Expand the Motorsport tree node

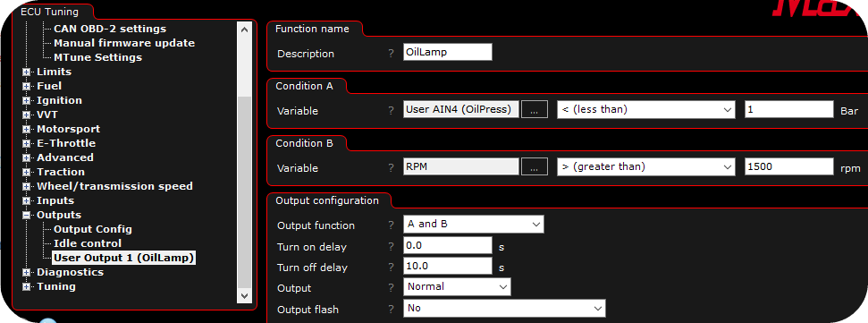click(26, 129)
